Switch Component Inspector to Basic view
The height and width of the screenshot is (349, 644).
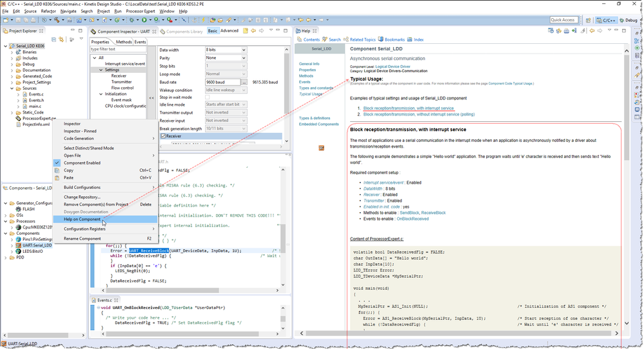[212, 31]
